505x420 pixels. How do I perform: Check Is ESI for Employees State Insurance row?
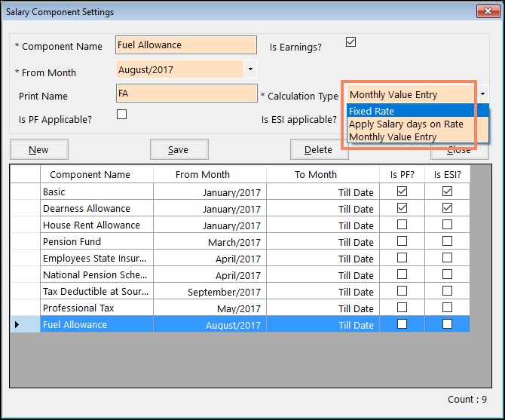tap(447, 258)
